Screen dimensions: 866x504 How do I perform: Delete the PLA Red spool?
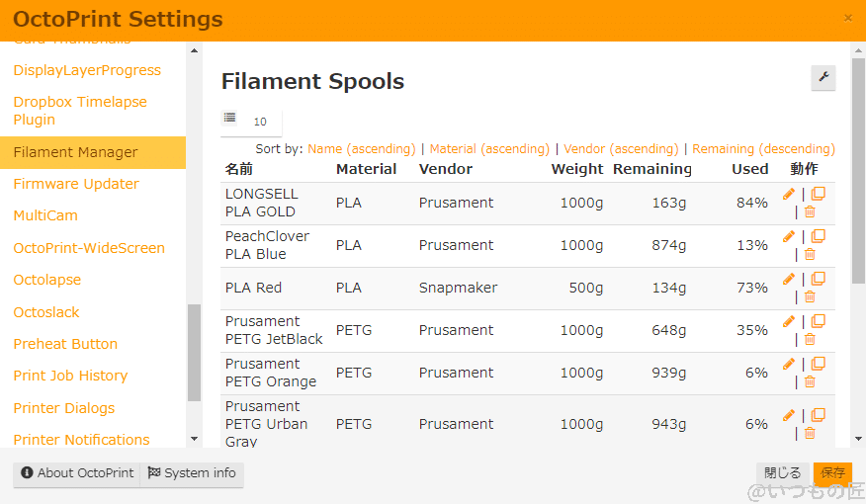pos(810,296)
